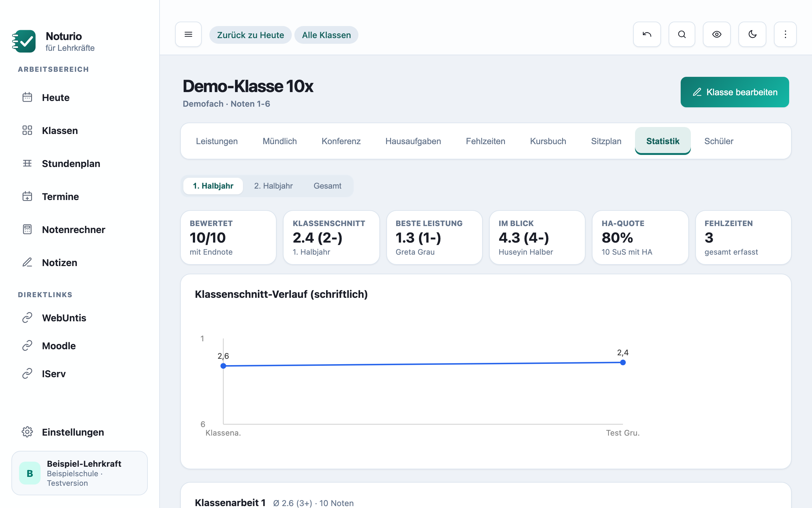Switch to the Leistungen tab

217,141
